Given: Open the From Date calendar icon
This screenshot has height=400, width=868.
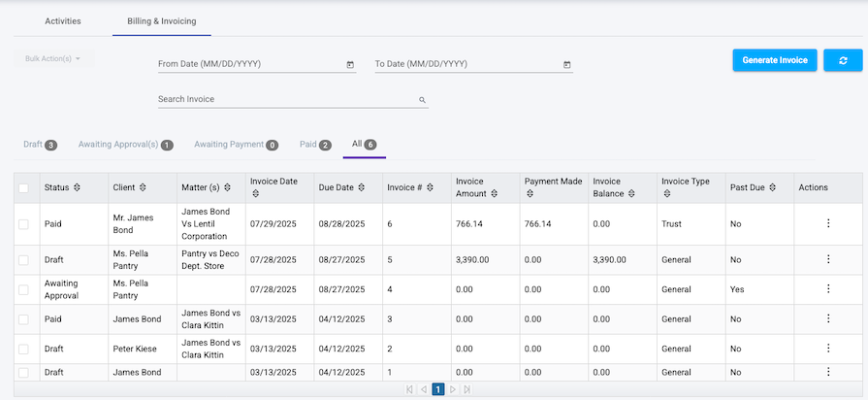Looking at the screenshot, I should (x=350, y=65).
